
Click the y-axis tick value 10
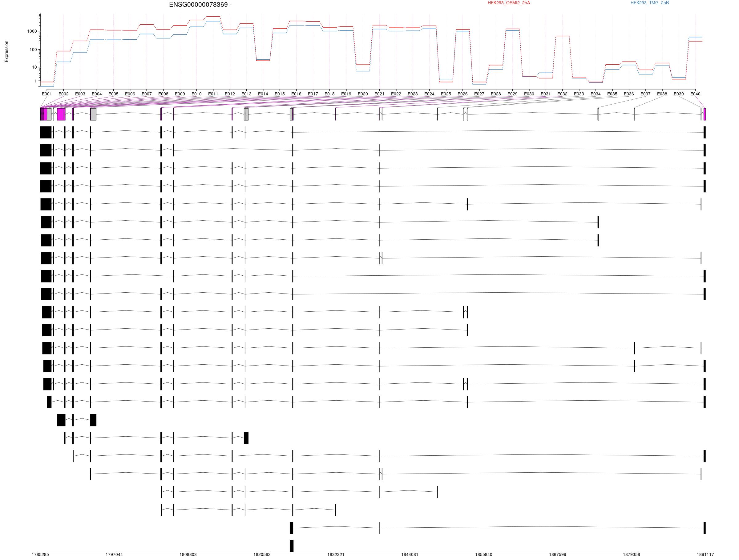(x=34, y=67)
